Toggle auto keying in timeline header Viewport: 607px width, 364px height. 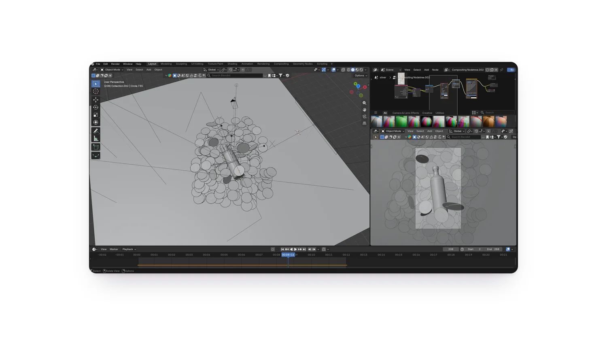tap(273, 249)
